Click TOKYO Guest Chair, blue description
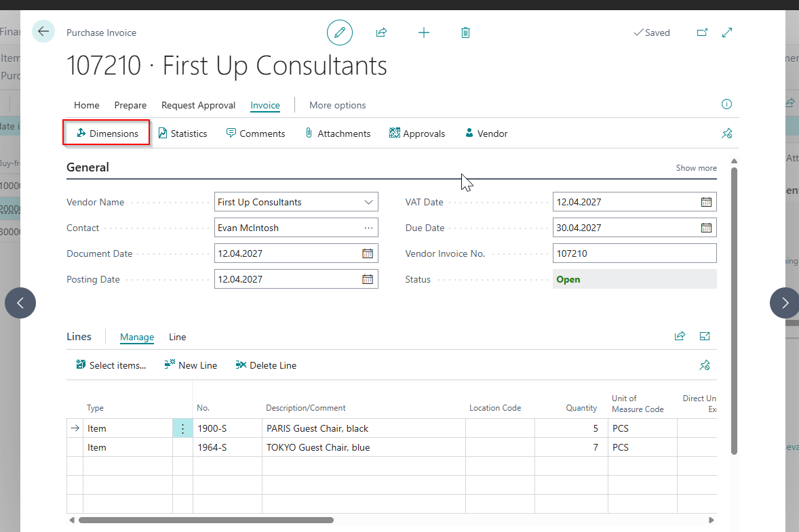 click(x=318, y=447)
